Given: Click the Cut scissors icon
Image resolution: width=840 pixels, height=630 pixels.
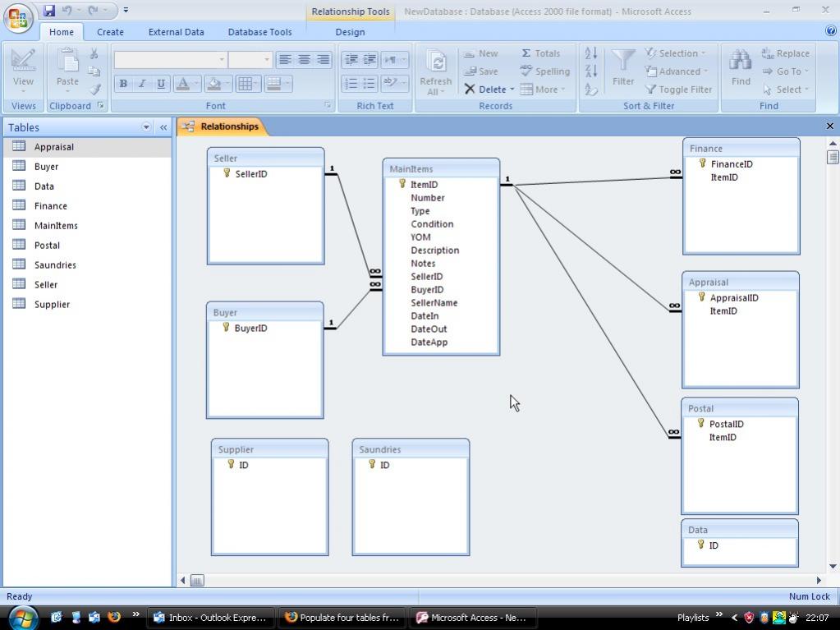Looking at the screenshot, I should click(x=94, y=53).
